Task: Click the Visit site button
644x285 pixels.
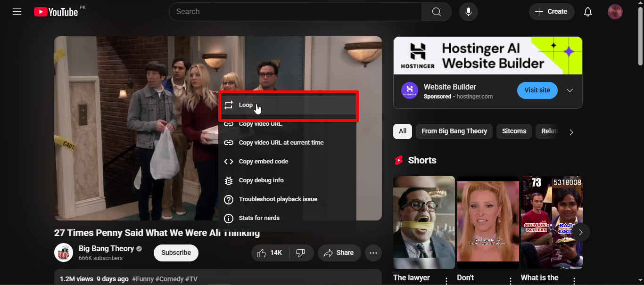Action: coord(537,90)
